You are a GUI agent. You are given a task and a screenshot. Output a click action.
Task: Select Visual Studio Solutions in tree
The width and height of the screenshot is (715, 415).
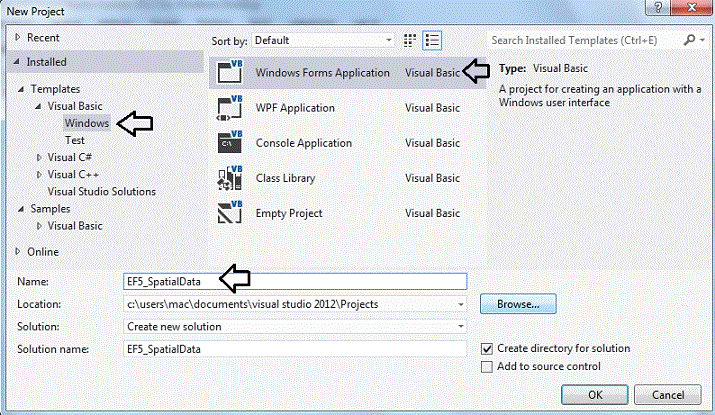(102, 192)
